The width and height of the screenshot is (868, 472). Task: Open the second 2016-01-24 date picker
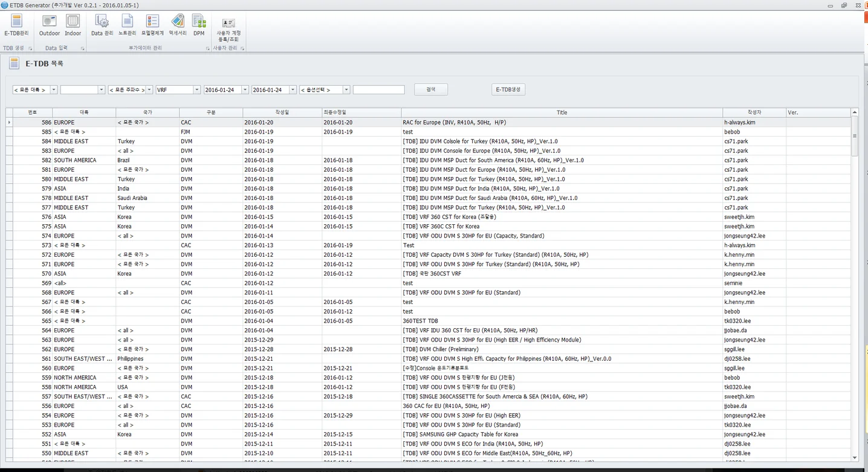(x=292, y=89)
